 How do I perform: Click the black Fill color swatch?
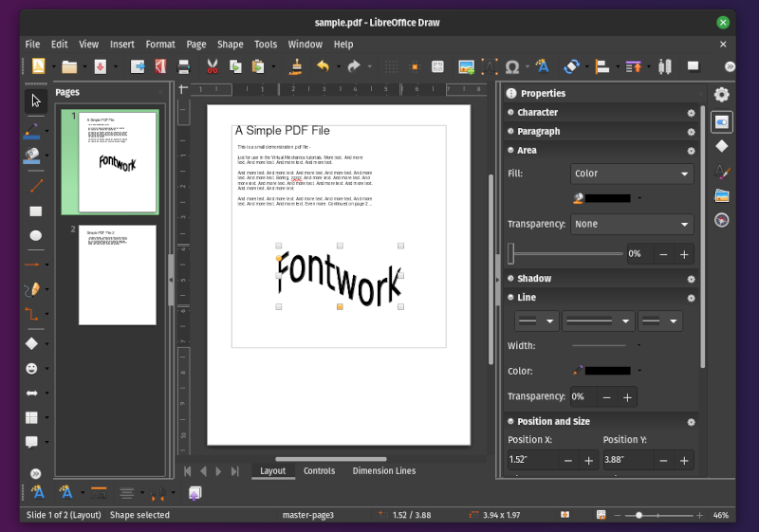607,198
